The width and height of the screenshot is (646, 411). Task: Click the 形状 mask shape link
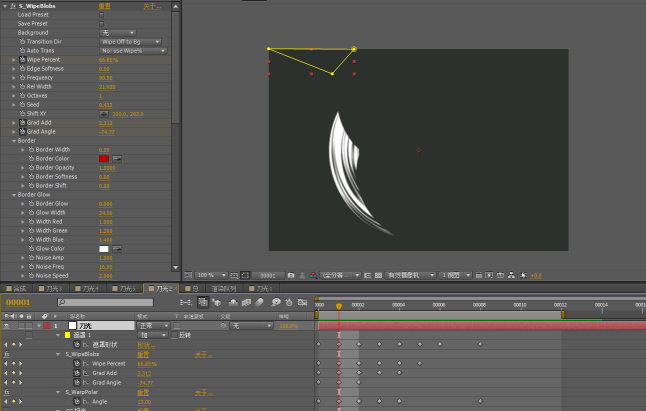pos(146,345)
